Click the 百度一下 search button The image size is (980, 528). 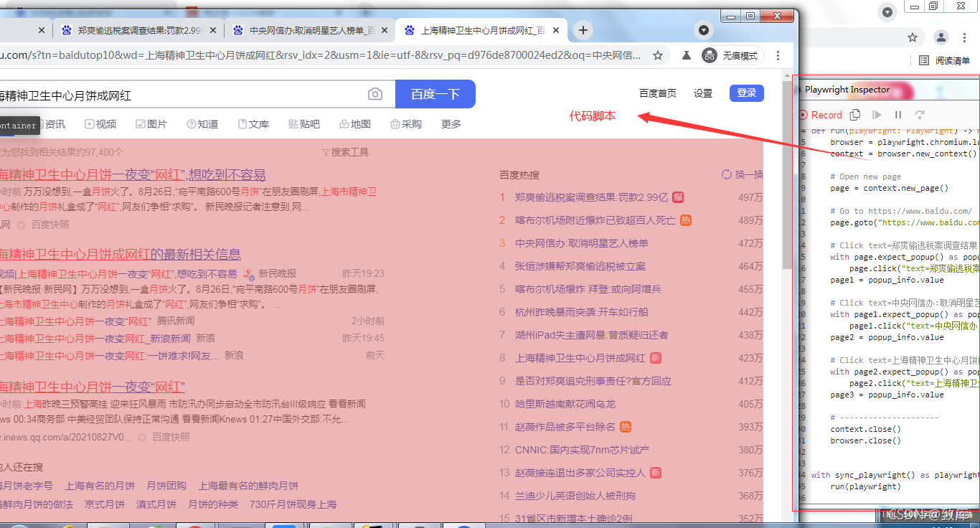point(435,94)
